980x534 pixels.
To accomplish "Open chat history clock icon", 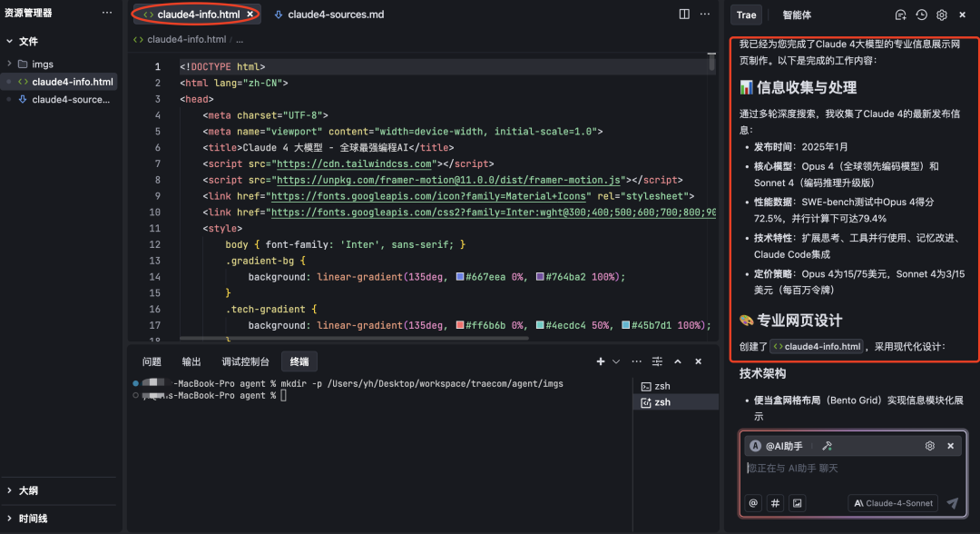I will (921, 15).
